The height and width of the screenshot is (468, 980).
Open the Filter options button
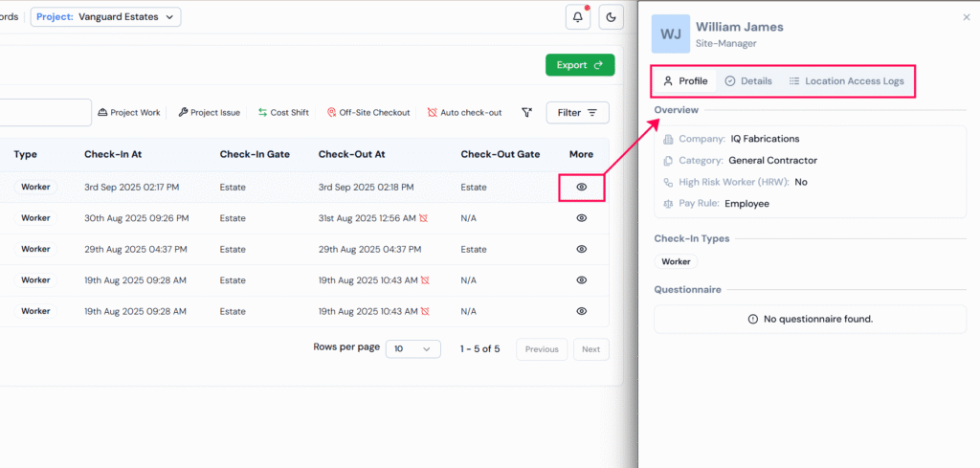tap(577, 113)
